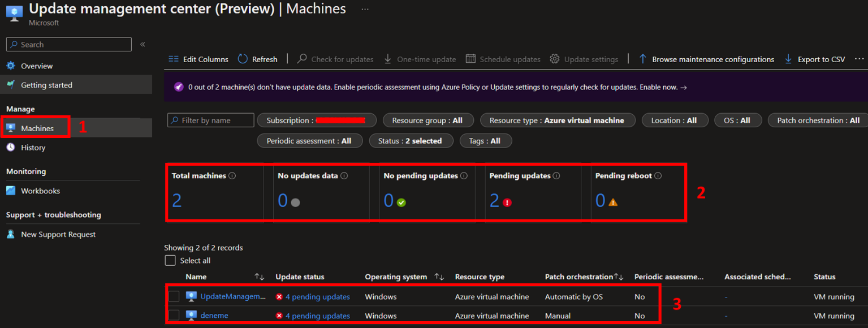Open the deneme machine link

(214, 316)
